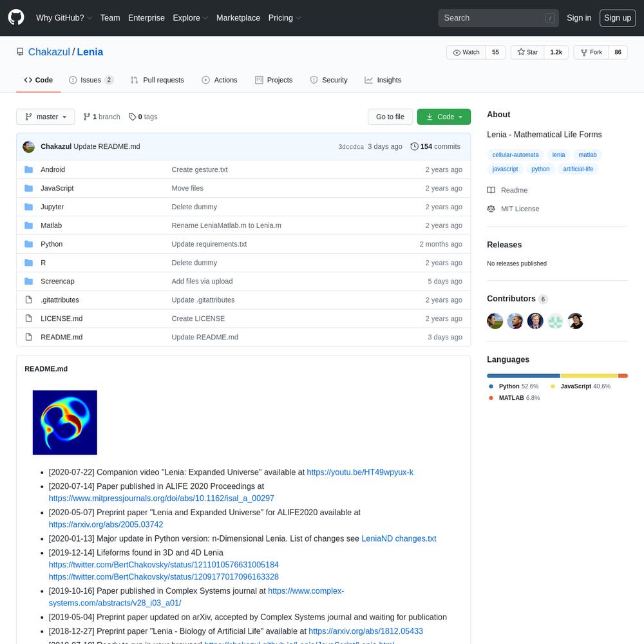Click the Watch button

click(x=466, y=52)
